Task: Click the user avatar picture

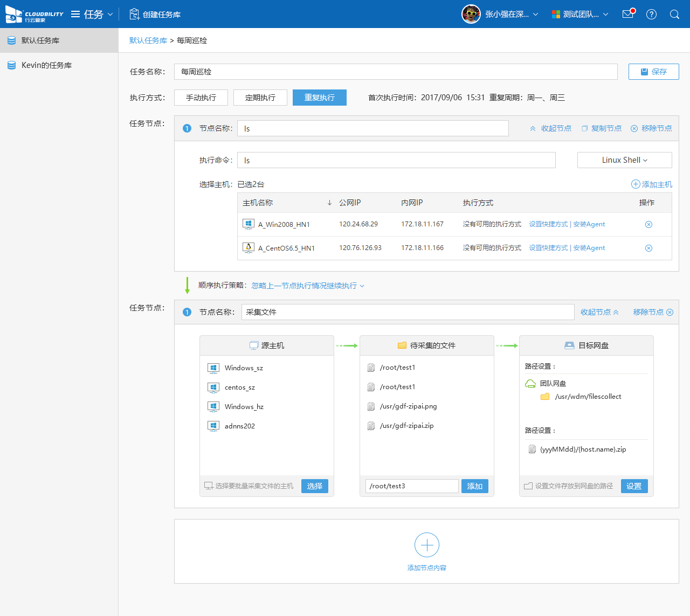Action: pos(471,14)
